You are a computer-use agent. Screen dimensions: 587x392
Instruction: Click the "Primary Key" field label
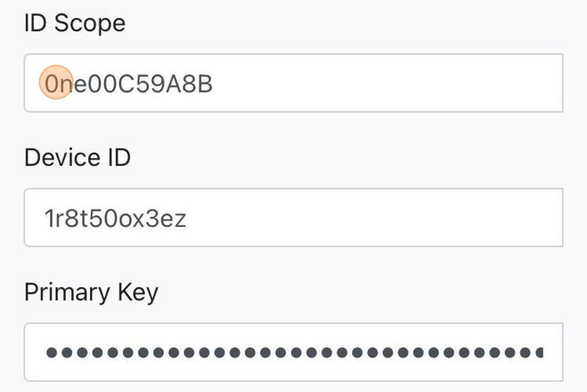(x=91, y=293)
